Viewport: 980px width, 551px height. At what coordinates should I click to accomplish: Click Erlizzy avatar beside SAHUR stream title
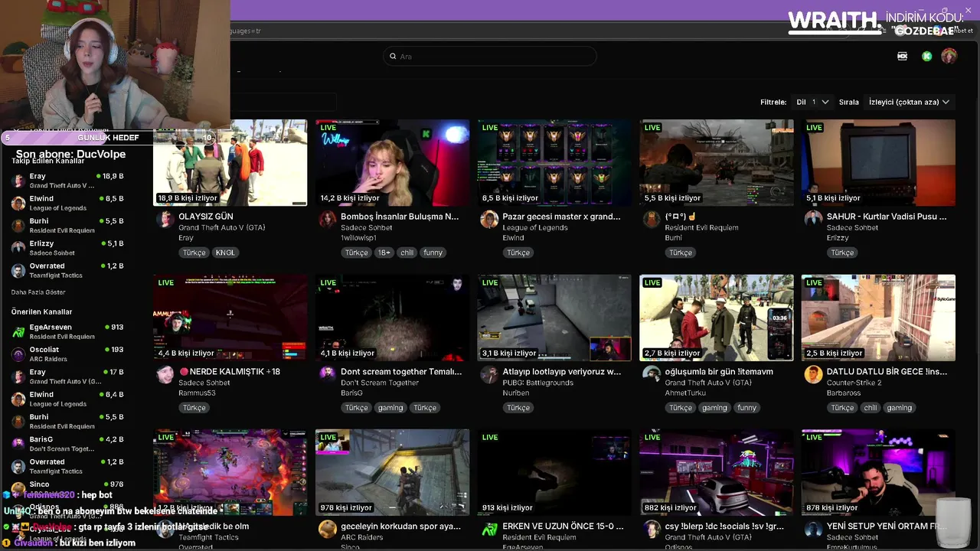tap(813, 220)
